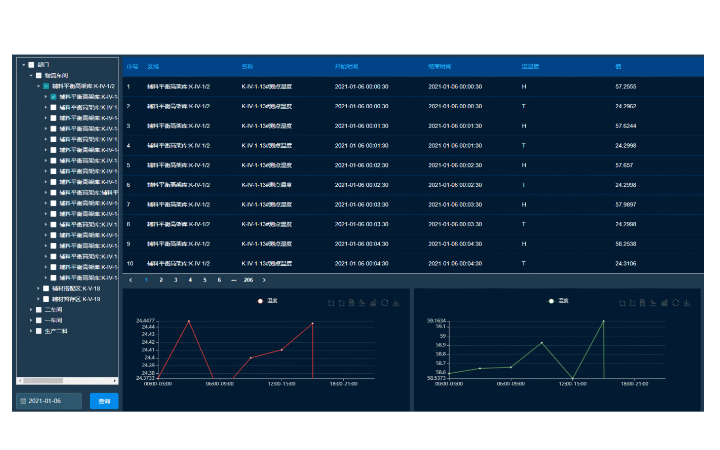Go to page 6 of the table
Screen dimensions: 720x450
219,280
